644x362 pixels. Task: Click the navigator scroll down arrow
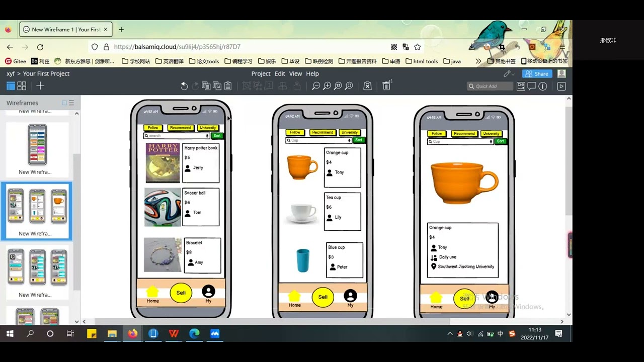click(x=77, y=321)
